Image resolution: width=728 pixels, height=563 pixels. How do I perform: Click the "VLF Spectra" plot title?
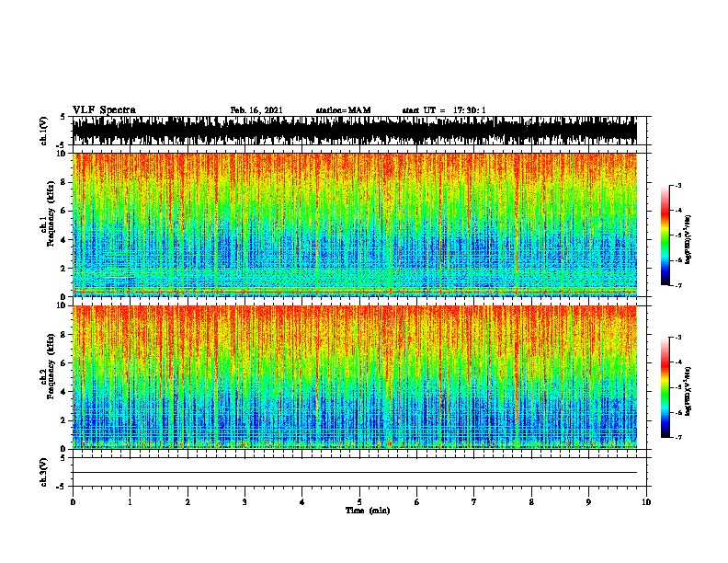(x=104, y=110)
